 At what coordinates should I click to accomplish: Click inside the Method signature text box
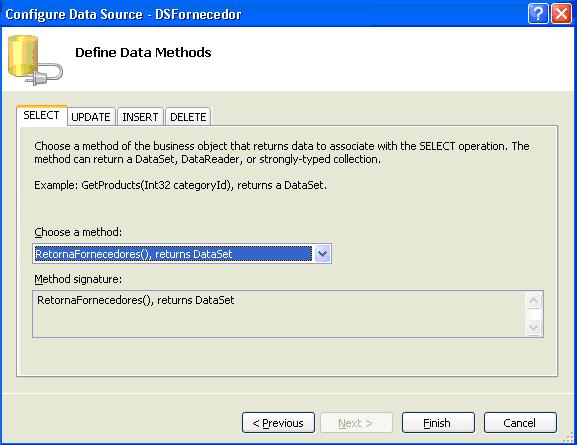pyautogui.click(x=280, y=314)
